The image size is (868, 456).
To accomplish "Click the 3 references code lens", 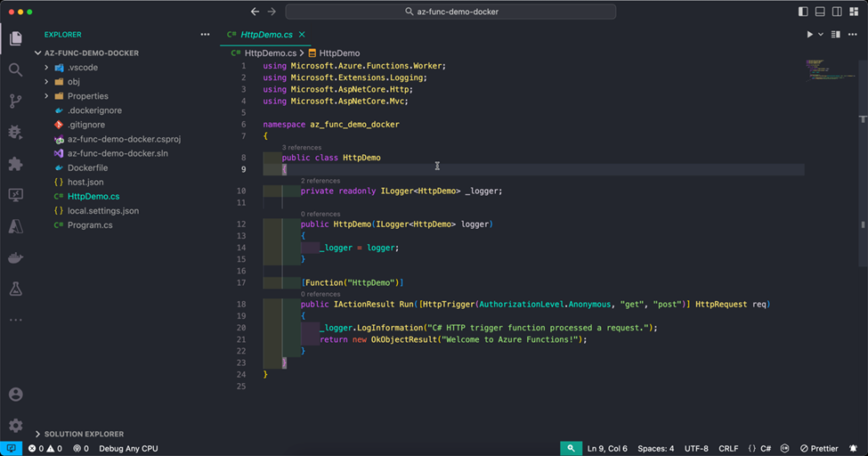I will 302,147.
